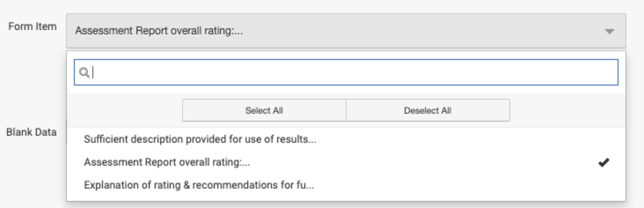Click the checkmark beside Assessment Report overall rating
Image resolution: width=644 pixels, height=208 pixels.
coord(604,162)
